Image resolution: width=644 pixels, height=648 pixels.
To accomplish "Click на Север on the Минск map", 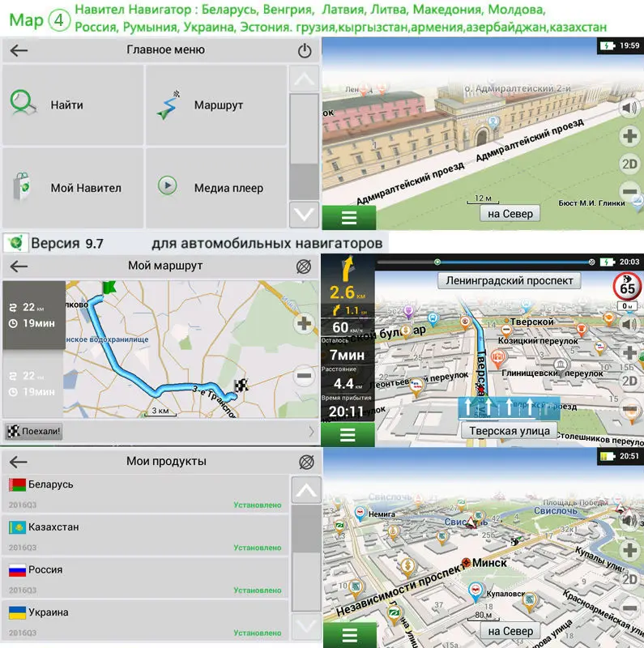I will pos(510,632).
